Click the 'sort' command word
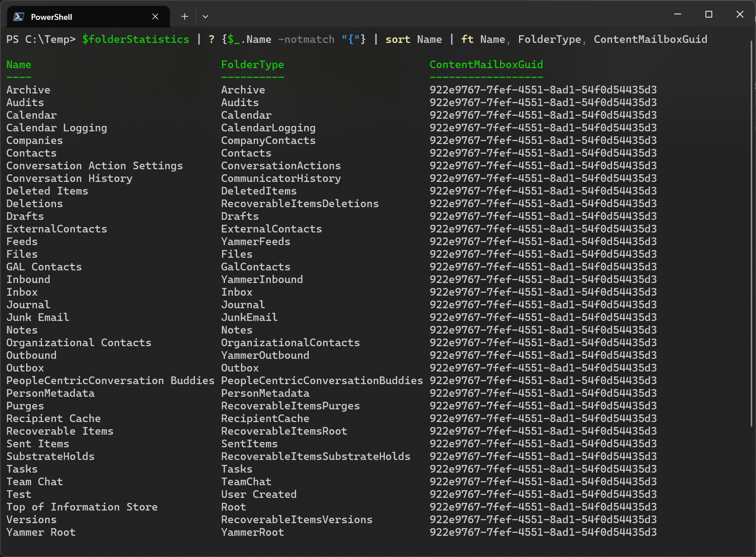 (398, 39)
